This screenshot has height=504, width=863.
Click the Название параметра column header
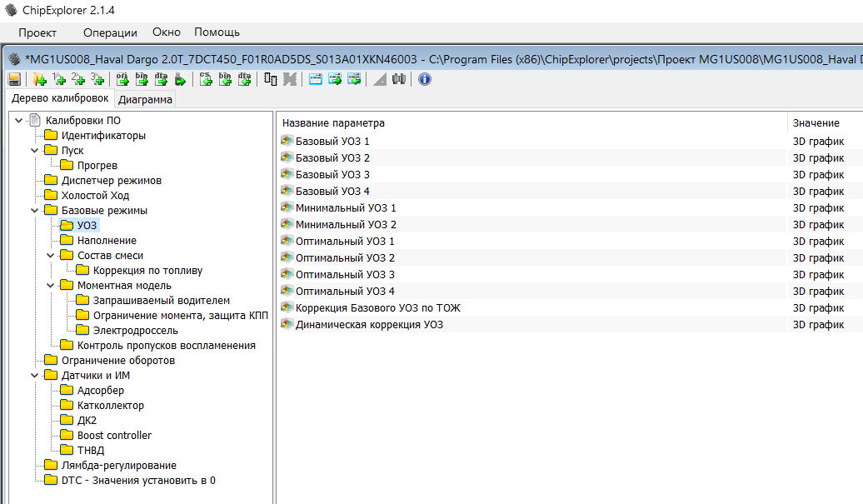[x=333, y=123]
